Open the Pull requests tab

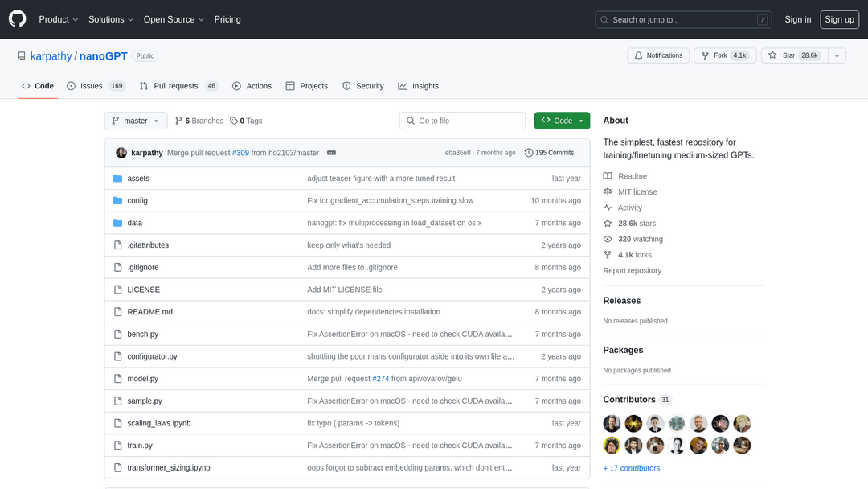click(x=178, y=86)
